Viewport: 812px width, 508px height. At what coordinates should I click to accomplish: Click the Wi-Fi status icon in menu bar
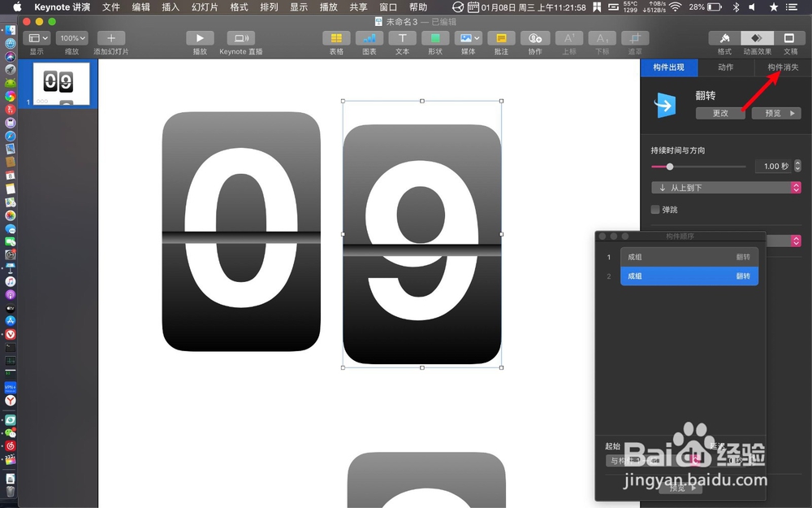pos(676,7)
